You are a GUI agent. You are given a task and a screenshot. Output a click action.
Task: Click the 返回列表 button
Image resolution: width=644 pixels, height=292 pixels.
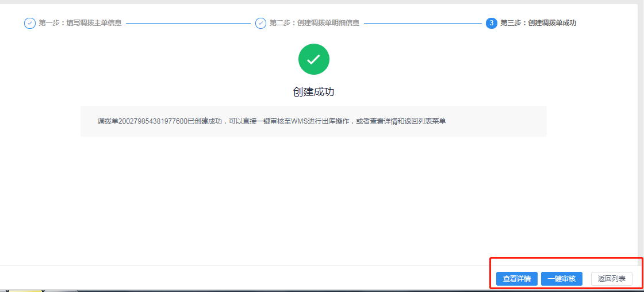coord(612,279)
